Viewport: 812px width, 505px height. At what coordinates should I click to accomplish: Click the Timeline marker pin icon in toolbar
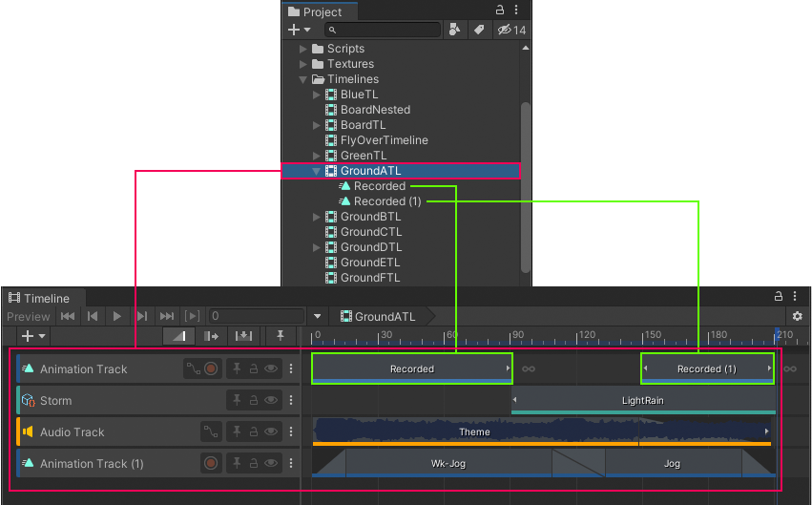(x=280, y=336)
